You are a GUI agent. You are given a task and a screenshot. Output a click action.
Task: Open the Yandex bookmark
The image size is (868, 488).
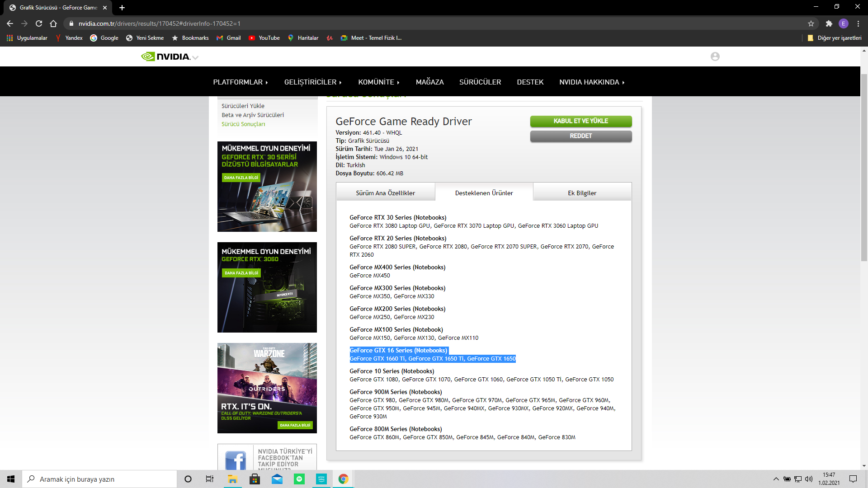click(x=69, y=38)
